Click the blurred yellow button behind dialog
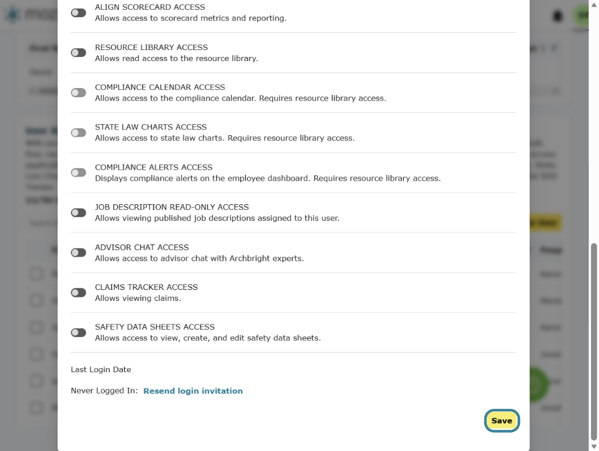The width and height of the screenshot is (599, 451). (x=546, y=223)
